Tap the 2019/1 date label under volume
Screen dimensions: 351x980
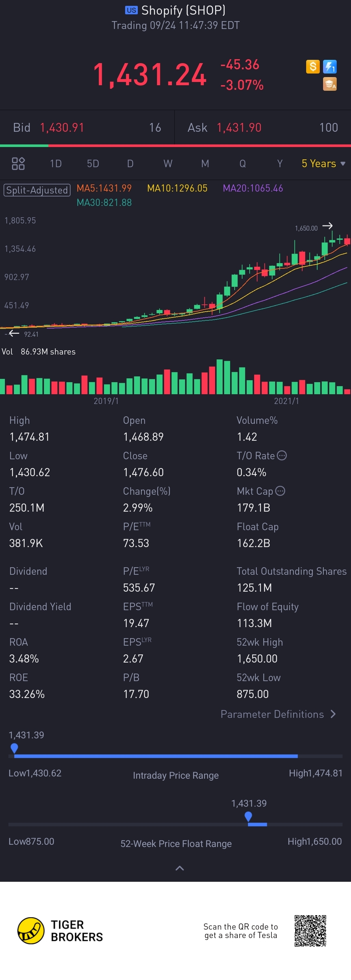click(x=106, y=401)
